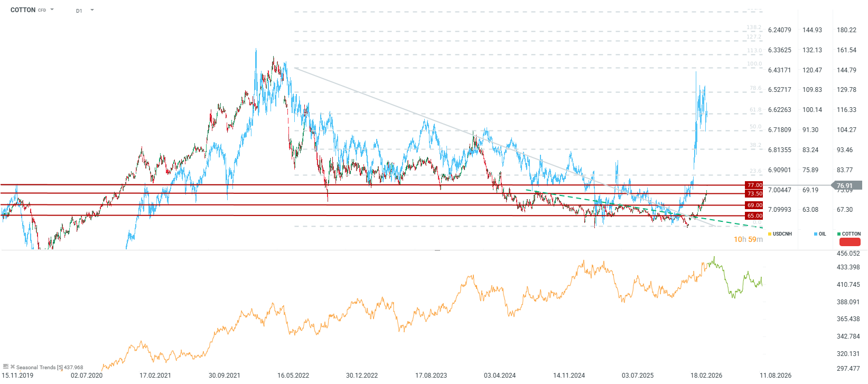Grab the panel divider handle above seasonal chart
868x384 pixels.
437,250
